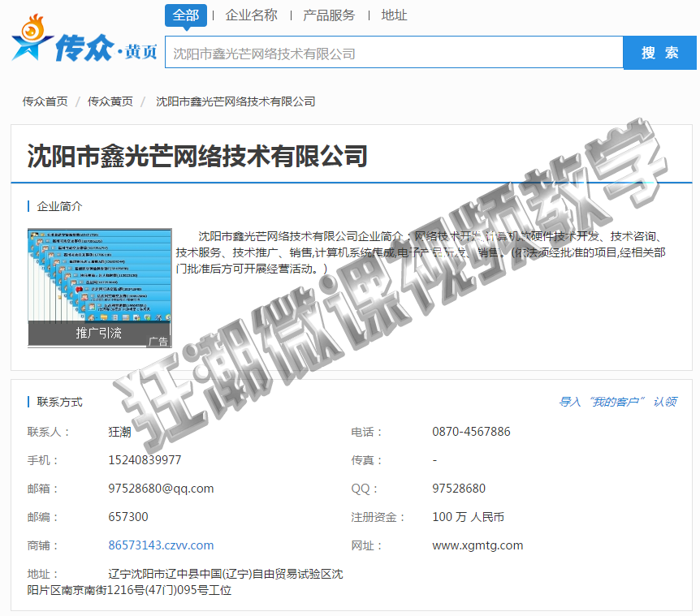This screenshot has height=616, width=700.
Task: Open the 地址 search tab
Action: click(x=394, y=15)
